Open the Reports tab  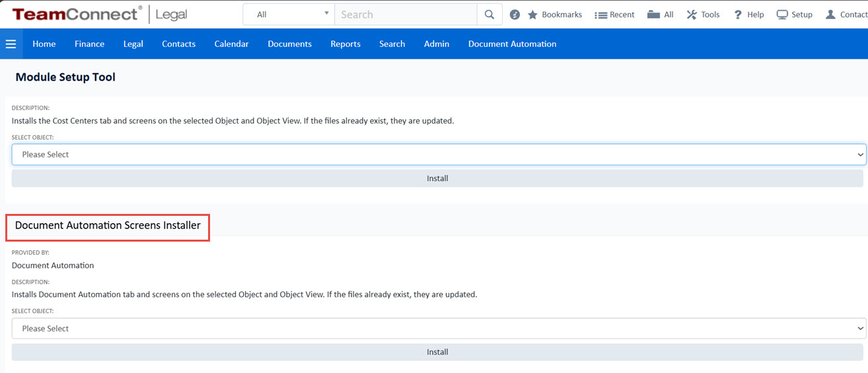[345, 44]
